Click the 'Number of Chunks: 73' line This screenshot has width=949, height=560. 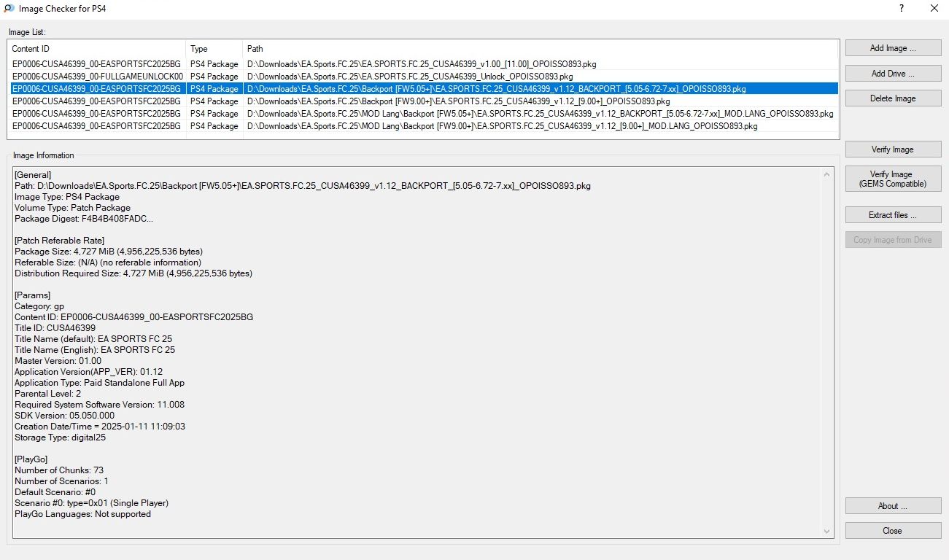[59, 470]
